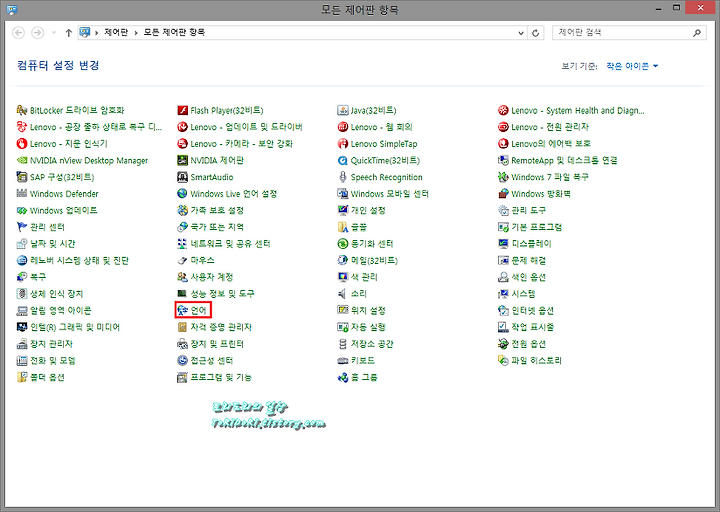Expand chevron before 제어판 in breadcrumb
Image resolution: width=720 pixels, height=512 pixels.
pyautogui.click(x=97, y=33)
